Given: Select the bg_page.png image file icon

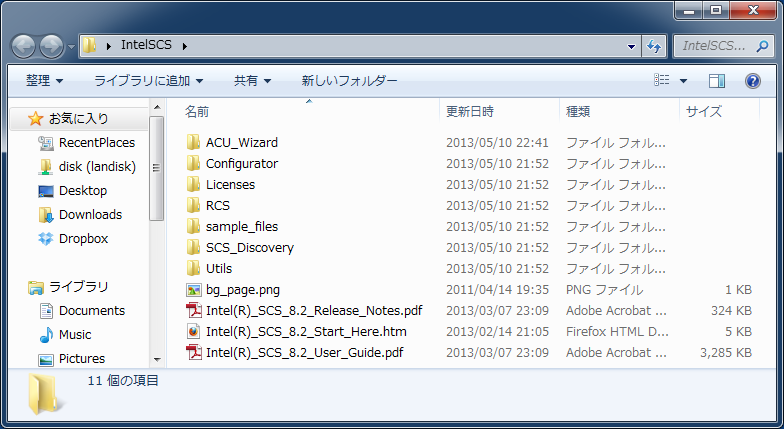Looking at the screenshot, I should pos(194,290).
